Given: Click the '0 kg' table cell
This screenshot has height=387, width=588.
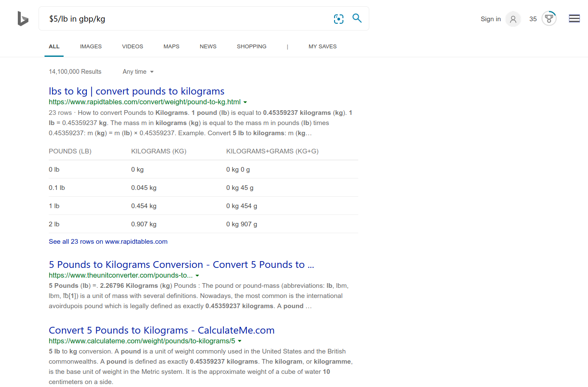Looking at the screenshot, I should point(137,170).
